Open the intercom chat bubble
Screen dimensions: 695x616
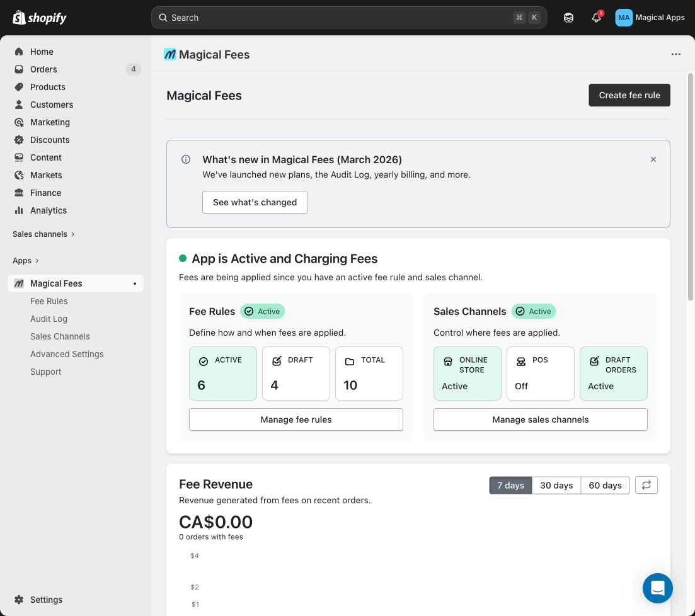[x=658, y=588]
